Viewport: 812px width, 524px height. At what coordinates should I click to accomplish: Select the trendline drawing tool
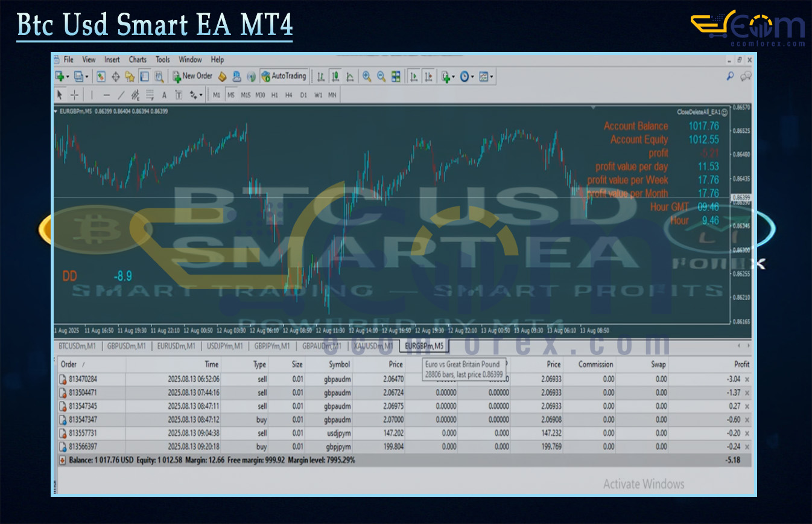click(121, 95)
